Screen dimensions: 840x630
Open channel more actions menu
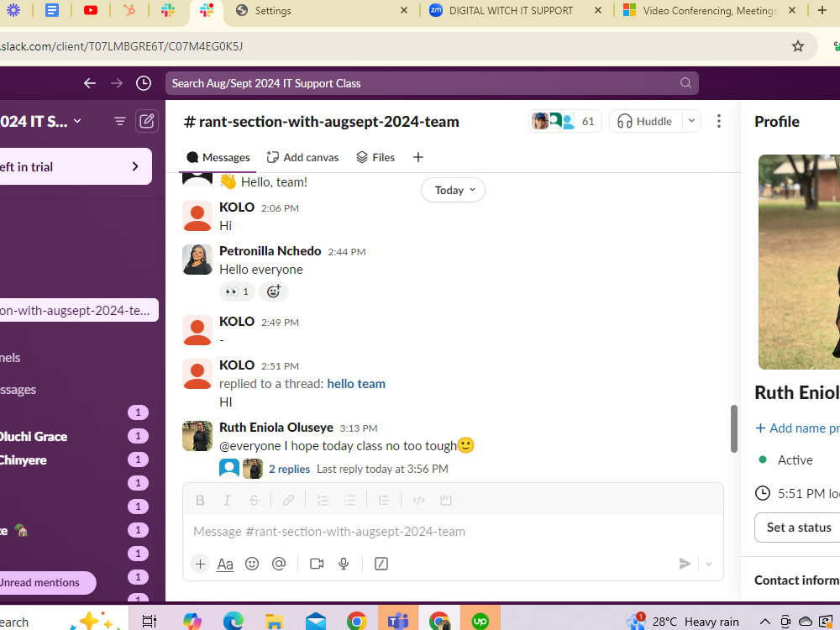click(718, 121)
